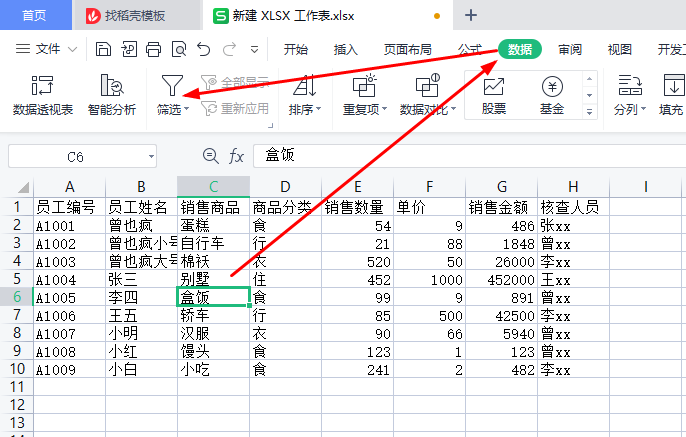The image size is (686, 437).
Task: Open the filter group dialog launcher
Action: coord(270,126)
